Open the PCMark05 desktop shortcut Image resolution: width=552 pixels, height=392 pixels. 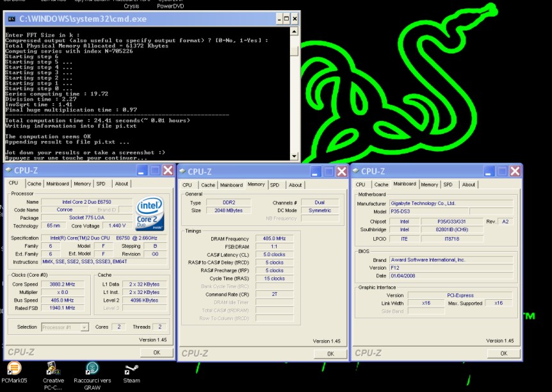(x=14, y=372)
